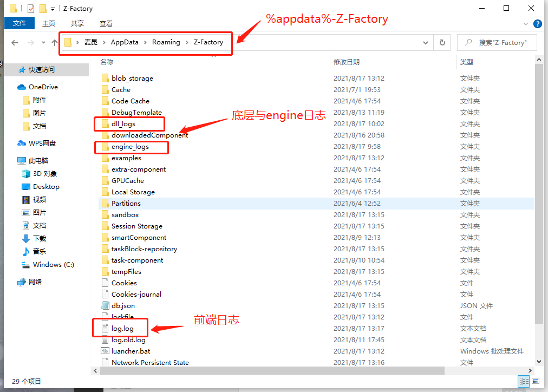Open the 查看 ribbon tab
548x392 pixels.
point(106,23)
